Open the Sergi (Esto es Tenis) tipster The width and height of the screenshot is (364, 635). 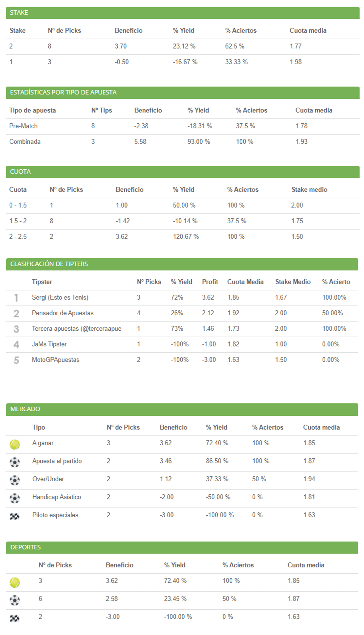60,297
